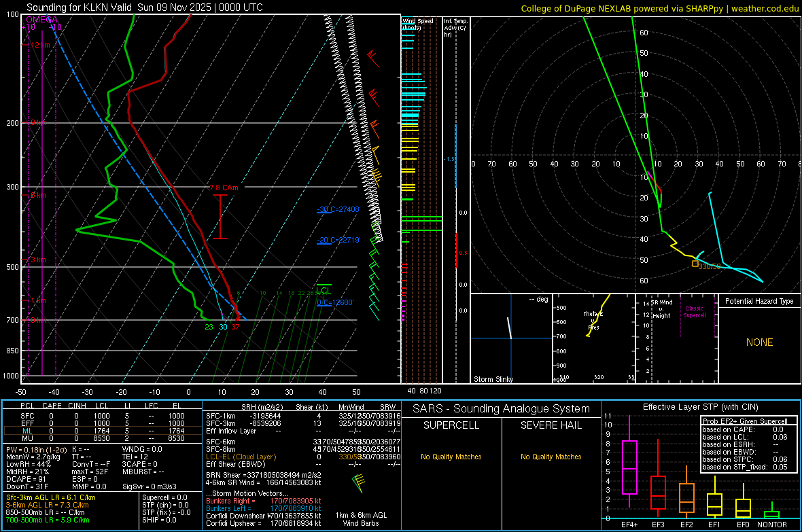802x532 pixels.
Task: Click 'Supercell = 0.0' index
Action: tap(164, 497)
